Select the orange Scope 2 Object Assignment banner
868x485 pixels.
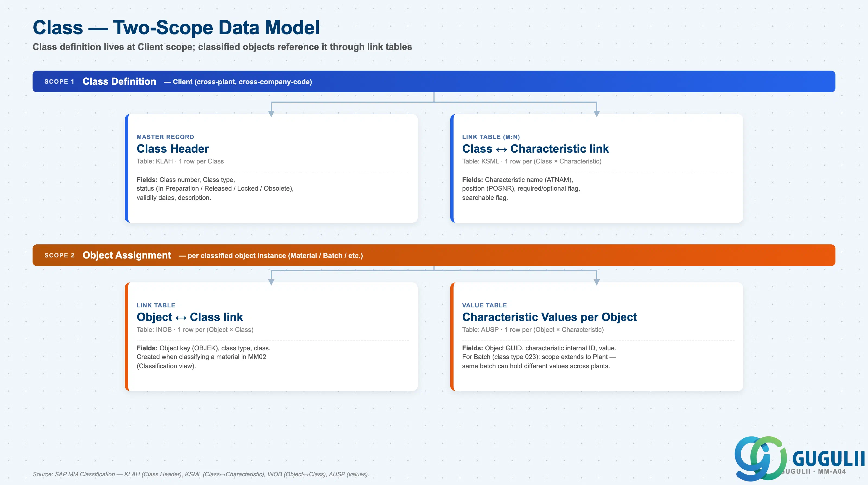click(x=434, y=255)
